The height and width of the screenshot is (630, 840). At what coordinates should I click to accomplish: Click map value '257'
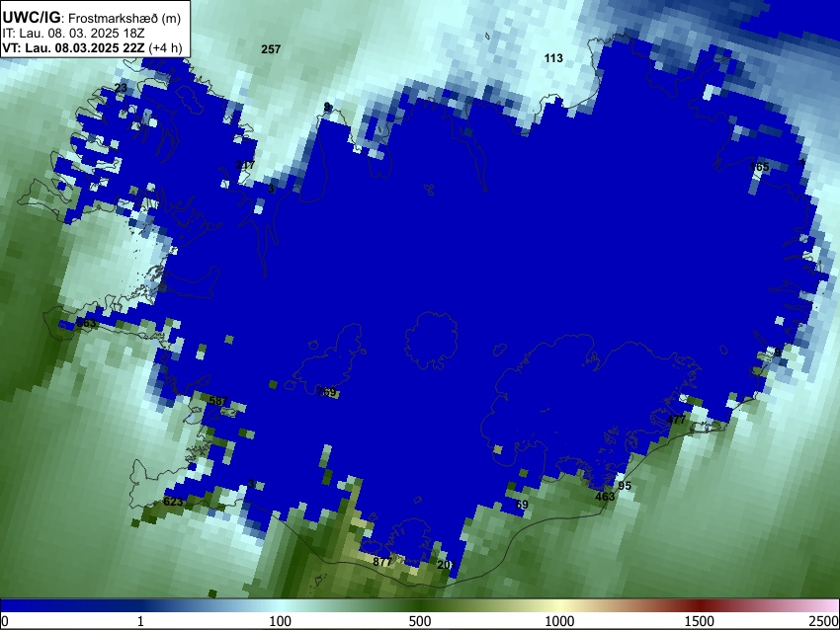click(271, 49)
